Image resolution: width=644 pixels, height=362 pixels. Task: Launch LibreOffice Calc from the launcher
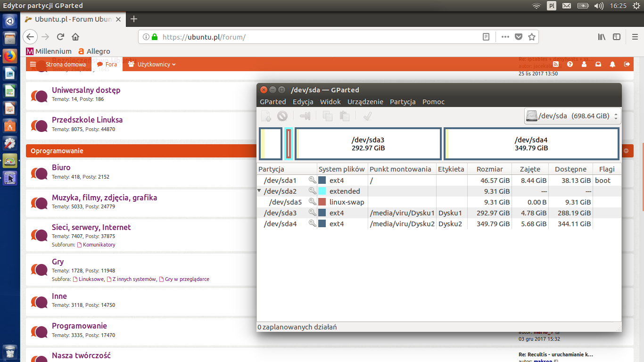[10, 91]
